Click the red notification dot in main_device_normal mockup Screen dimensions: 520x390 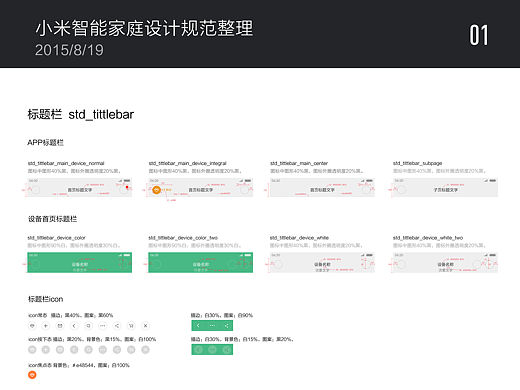(x=127, y=187)
